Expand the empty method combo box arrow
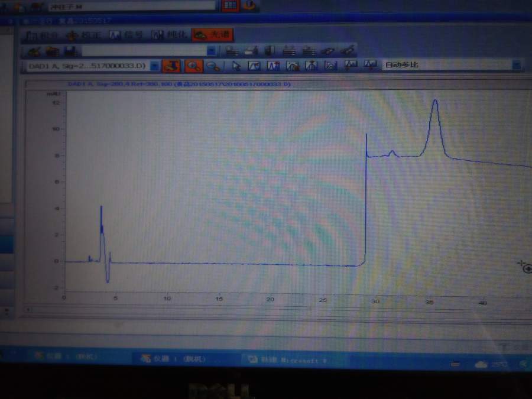Image resolution: width=532 pixels, height=399 pixels. 211,51
